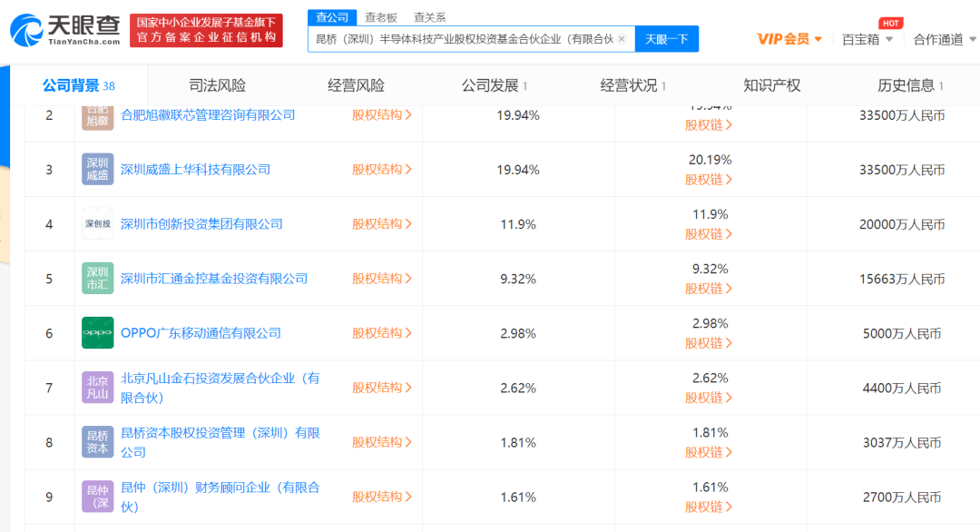The height and width of the screenshot is (532, 980).
Task: Select the 查关系 search tab
Action: point(430,17)
